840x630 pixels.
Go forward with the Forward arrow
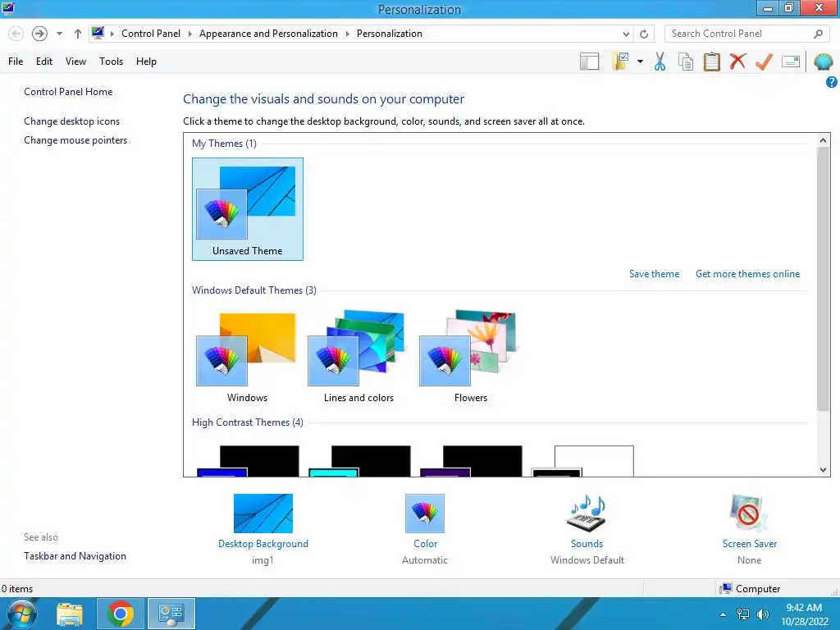point(39,34)
